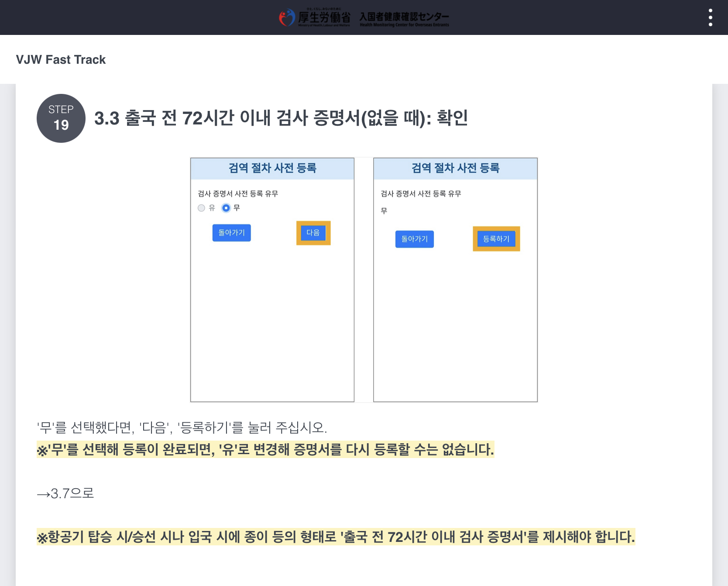
Task: Click the yellow-highlighted warning about 무 selection
Action: 265,451
